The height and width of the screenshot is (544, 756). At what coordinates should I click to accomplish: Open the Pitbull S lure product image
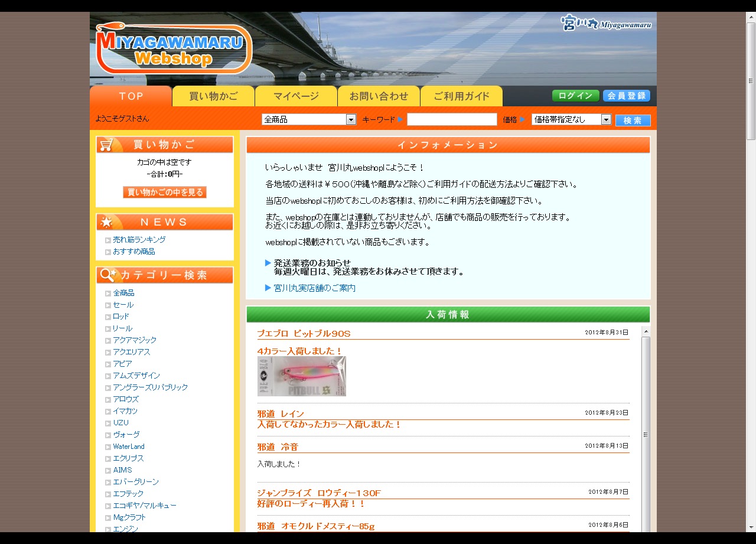(x=301, y=376)
